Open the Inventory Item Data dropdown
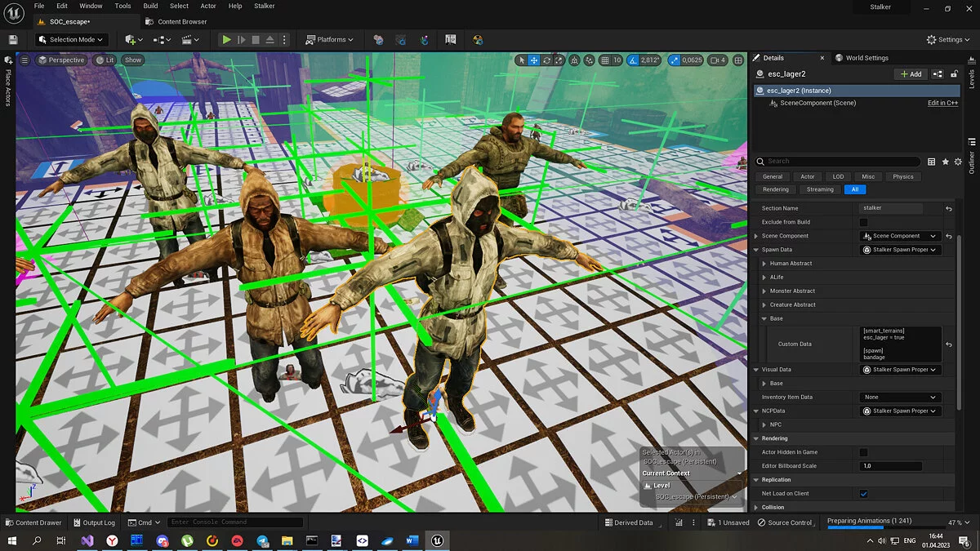This screenshot has height=551, width=980. click(x=900, y=398)
